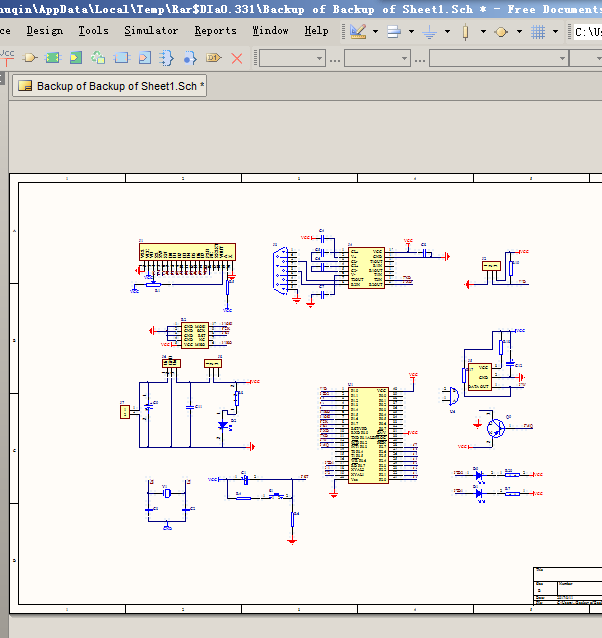The image size is (602, 638).
Task: Select the crystal oscillator Y1 symbol
Action: coord(167,493)
